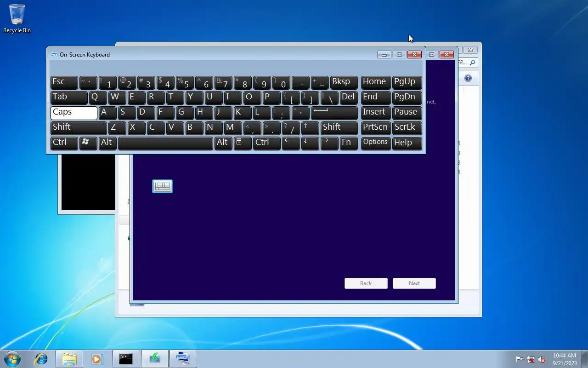Click the space bar key
This screenshot has height=368, width=588.
click(x=165, y=143)
